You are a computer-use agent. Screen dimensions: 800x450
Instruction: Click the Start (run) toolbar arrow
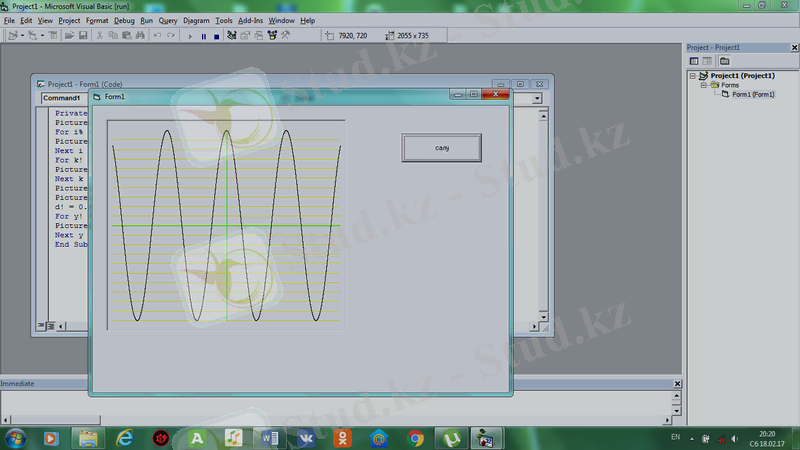click(x=190, y=36)
